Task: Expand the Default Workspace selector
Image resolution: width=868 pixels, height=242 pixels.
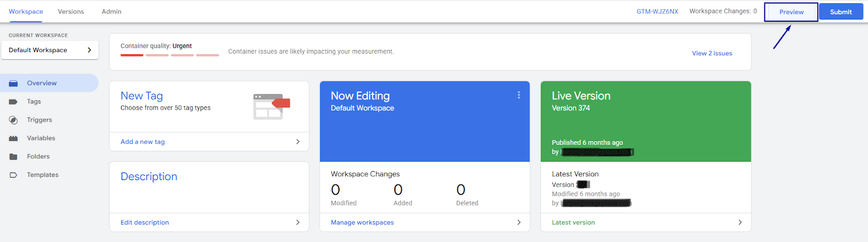Action: click(x=50, y=50)
